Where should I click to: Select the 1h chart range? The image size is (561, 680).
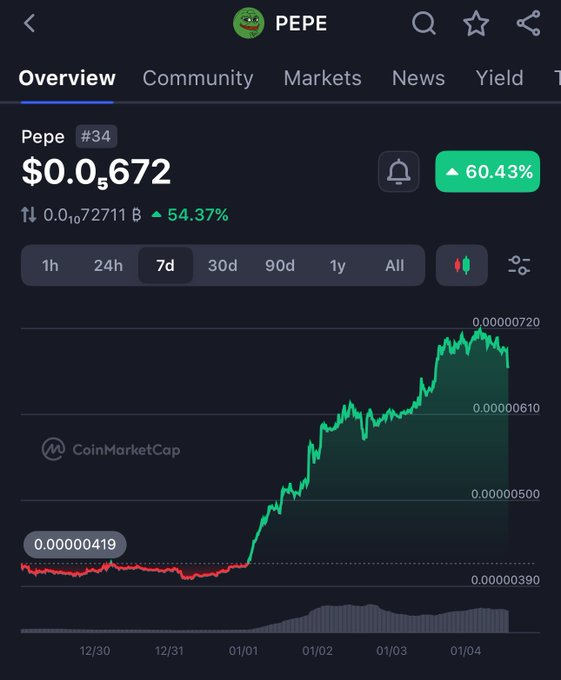coord(50,265)
